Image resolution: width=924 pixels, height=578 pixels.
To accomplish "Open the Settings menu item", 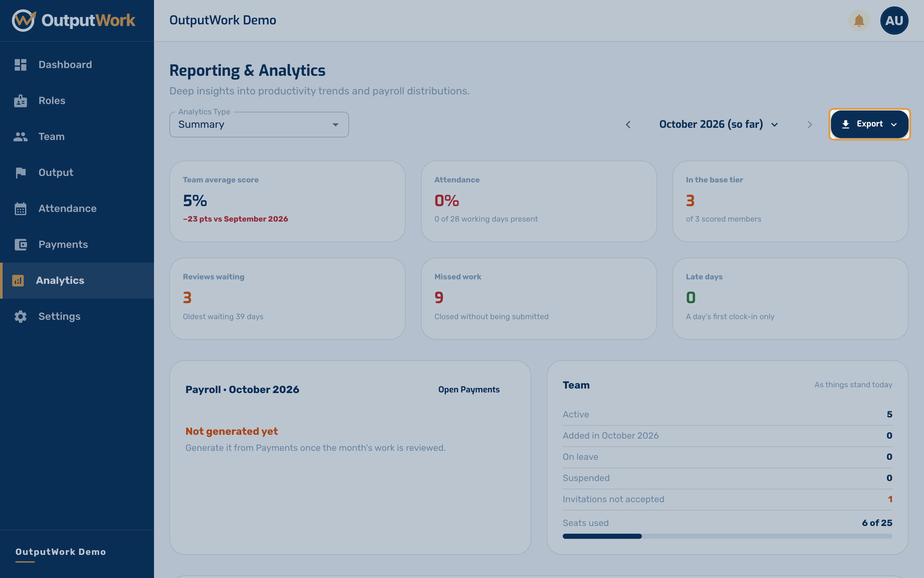I will [x=77, y=317].
